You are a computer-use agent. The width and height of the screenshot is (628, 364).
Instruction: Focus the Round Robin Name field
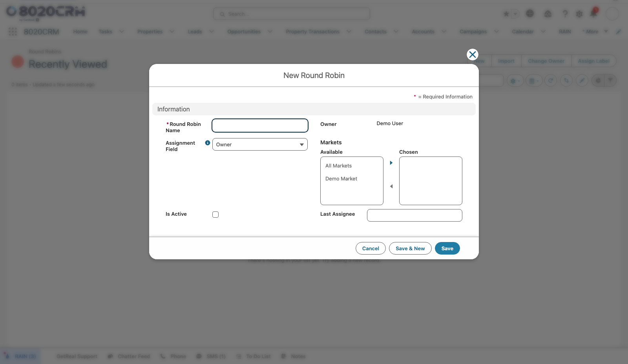(260, 126)
